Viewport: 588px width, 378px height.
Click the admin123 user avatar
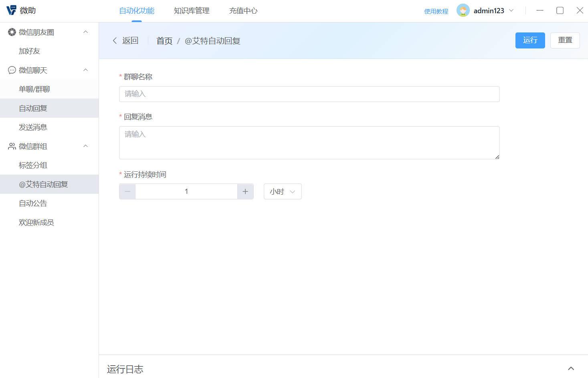click(463, 11)
